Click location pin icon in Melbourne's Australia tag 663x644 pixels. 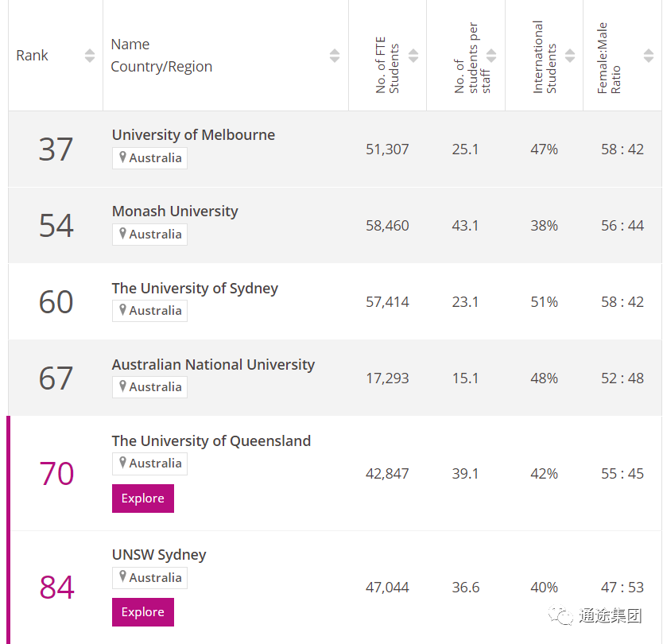tap(122, 157)
